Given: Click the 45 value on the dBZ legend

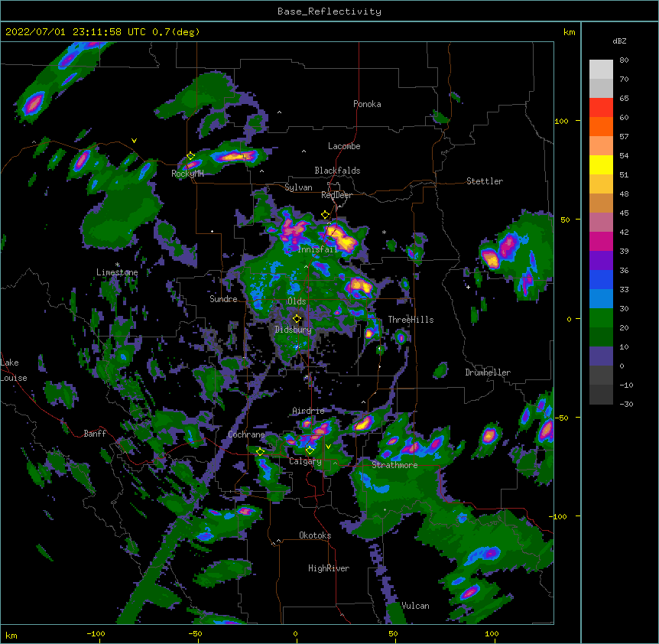Looking at the screenshot, I should (x=624, y=213).
